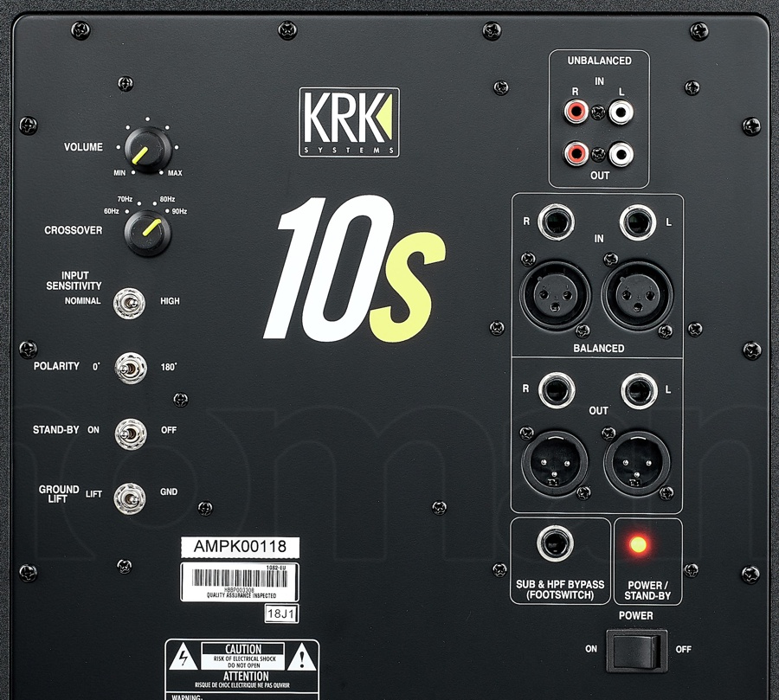Click the 90Hz crossover marking
This screenshot has width=779, height=700.
[179, 211]
